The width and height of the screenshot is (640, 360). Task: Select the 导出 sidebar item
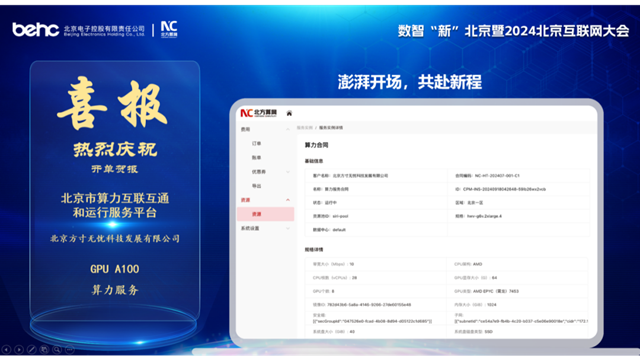pos(256,186)
